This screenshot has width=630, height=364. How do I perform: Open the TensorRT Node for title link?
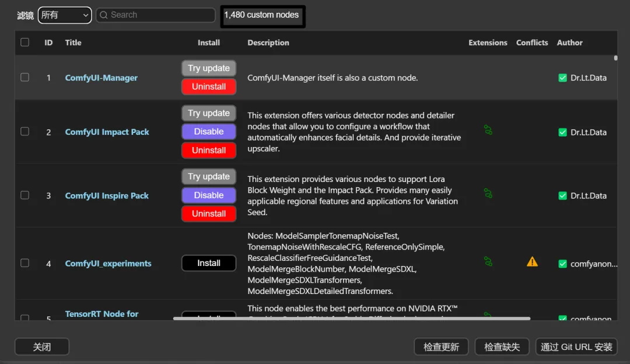pyautogui.click(x=101, y=314)
